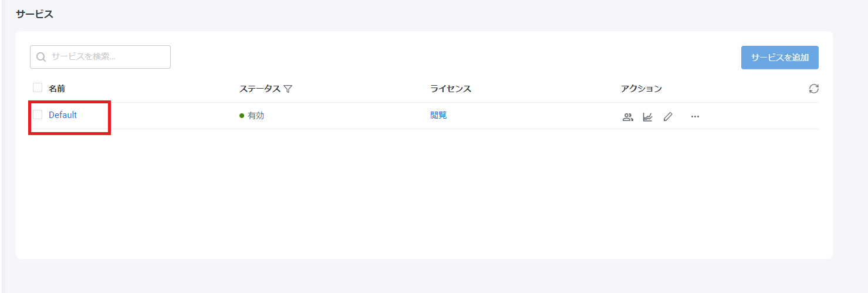This screenshot has height=293, width=868.
Task: Open the chart icon for Default
Action: (647, 117)
